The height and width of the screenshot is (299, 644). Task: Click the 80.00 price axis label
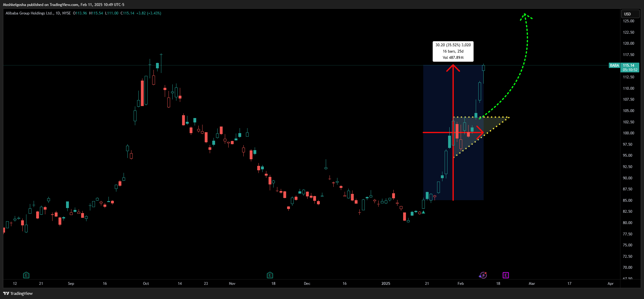pyautogui.click(x=628, y=223)
